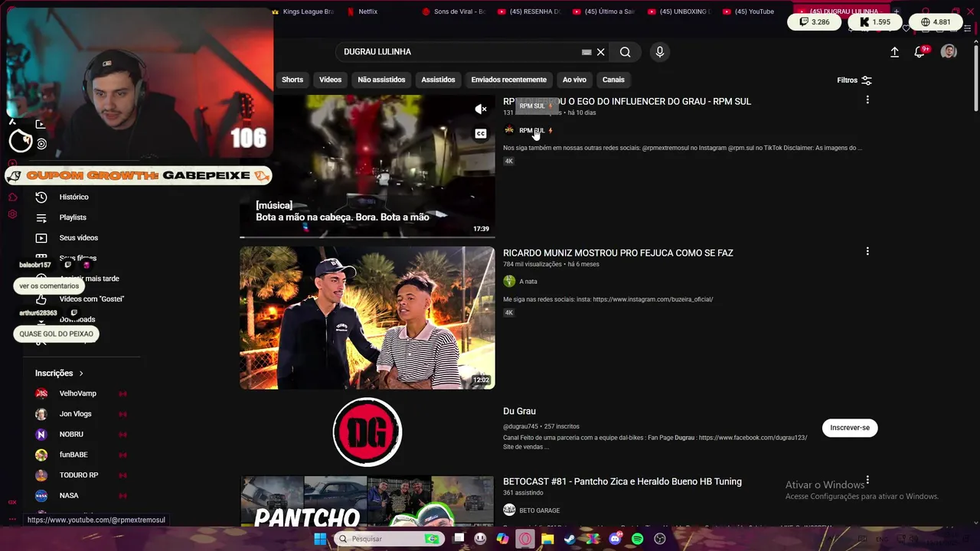Open the Jon Vlogs channel avatar
This screenshot has height=551, width=980.
(x=41, y=414)
